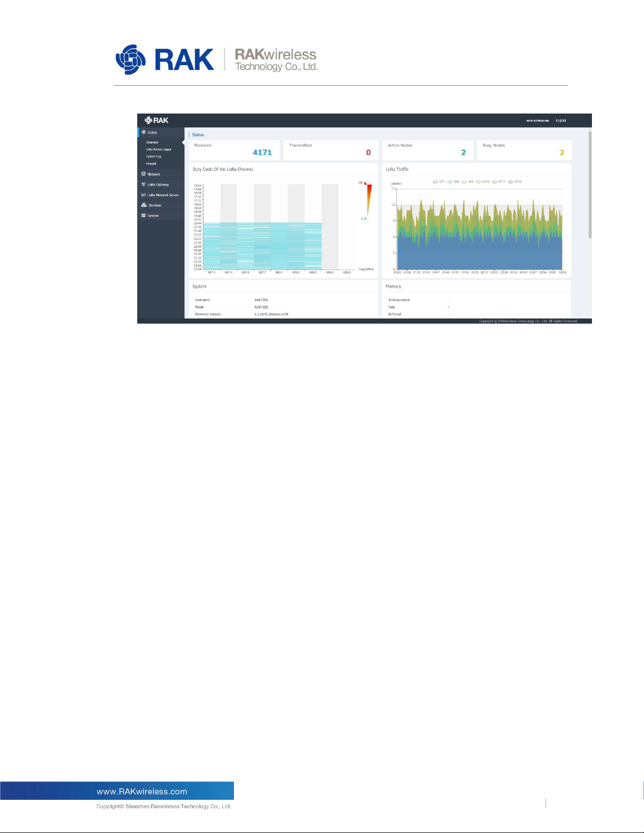This screenshot has width=644, height=833.
Task: Click the page's vertical scrollbar
Action: click(x=590, y=184)
